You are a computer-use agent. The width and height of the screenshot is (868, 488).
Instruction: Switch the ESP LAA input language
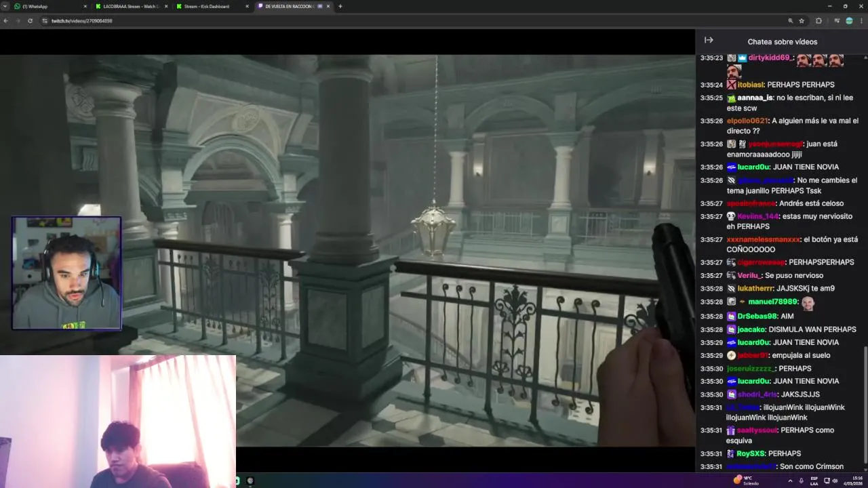[x=814, y=481]
